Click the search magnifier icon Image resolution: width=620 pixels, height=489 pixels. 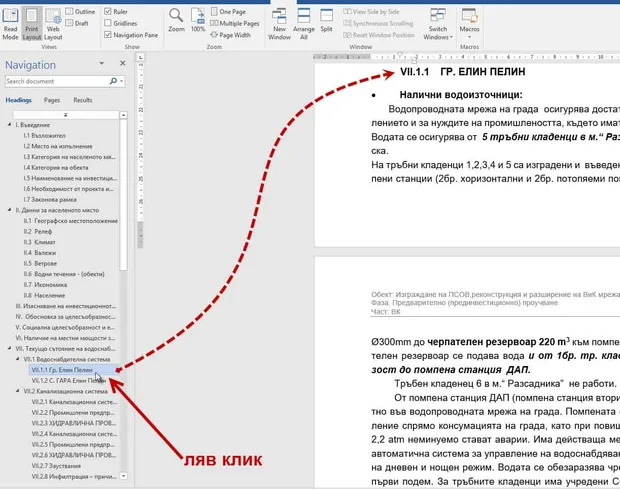point(113,81)
